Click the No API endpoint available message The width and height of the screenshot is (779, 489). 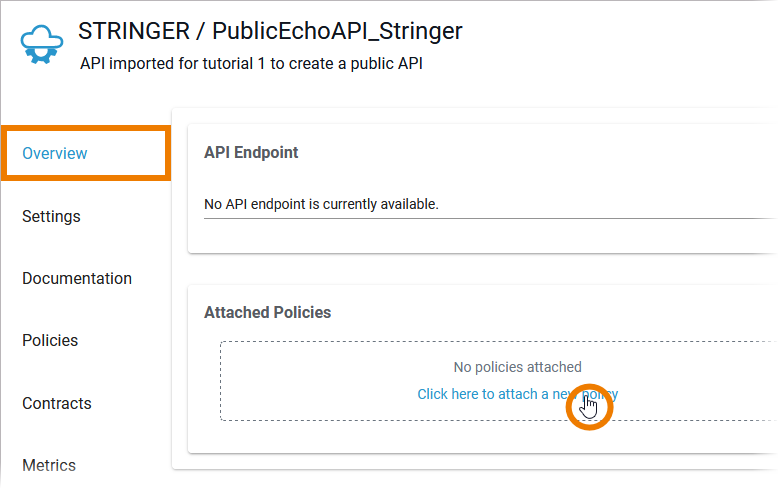321,204
